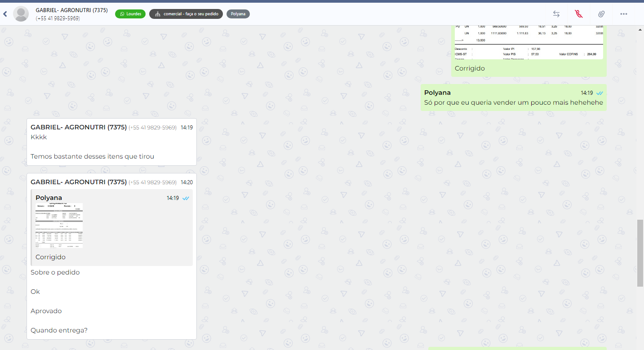Image resolution: width=644 pixels, height=350 pixels.
Task: Click the Polyana agent tag
Action: pos(238,14)
